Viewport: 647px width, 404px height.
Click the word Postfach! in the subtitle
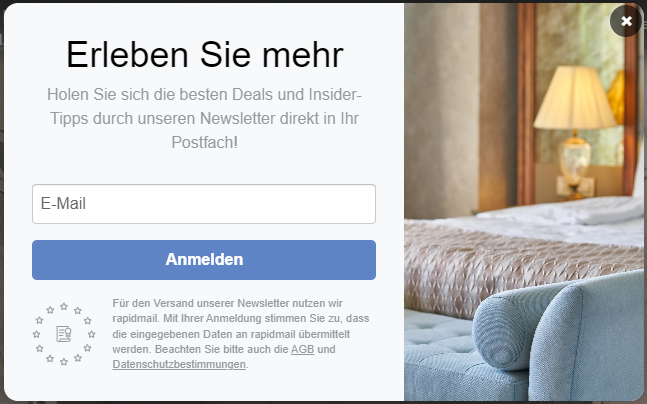tap(205, 142)
